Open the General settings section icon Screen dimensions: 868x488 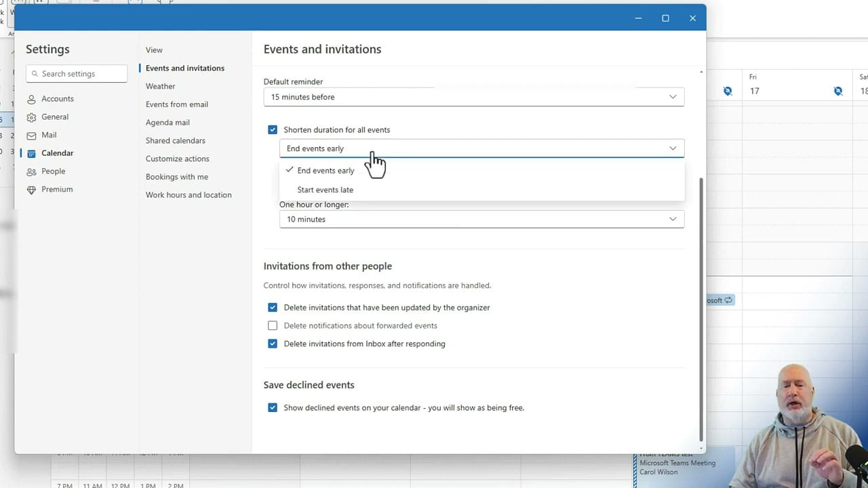[31, 117]
